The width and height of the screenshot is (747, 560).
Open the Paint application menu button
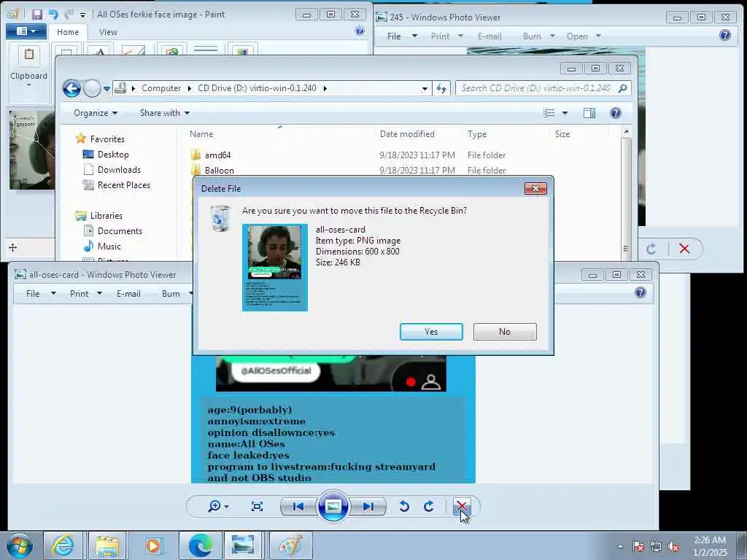pyautogui.click(x=26, y=31)
